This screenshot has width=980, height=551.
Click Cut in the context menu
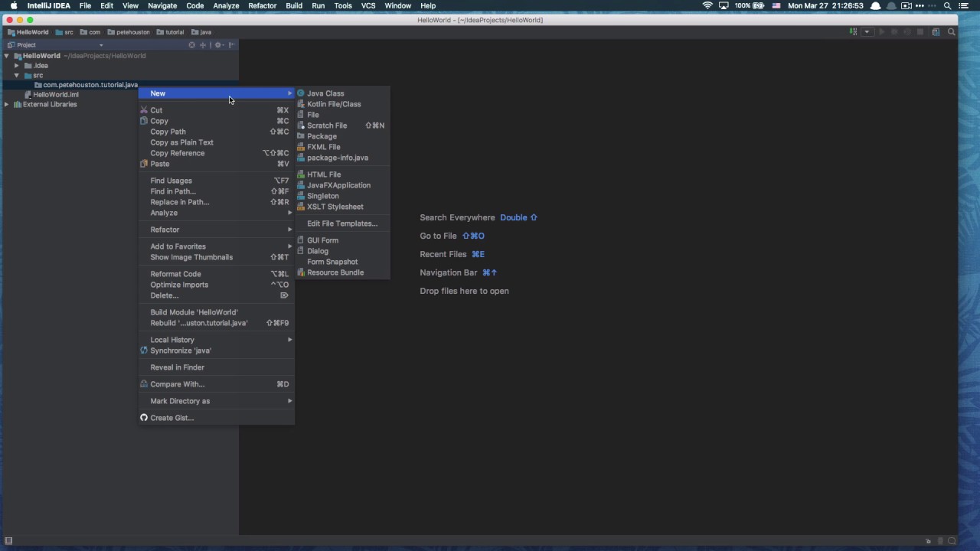pyautogui.click(x=217, y=110)
